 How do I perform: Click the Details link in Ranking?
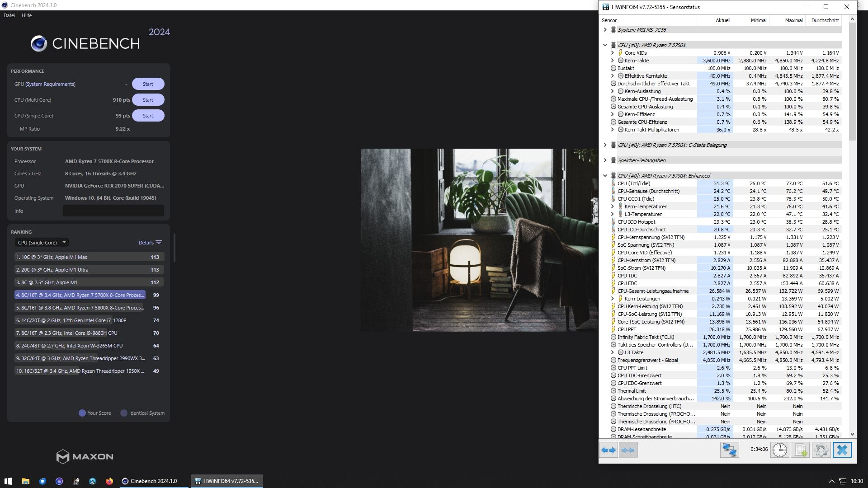pyautogui.click(x=146, y=243)
